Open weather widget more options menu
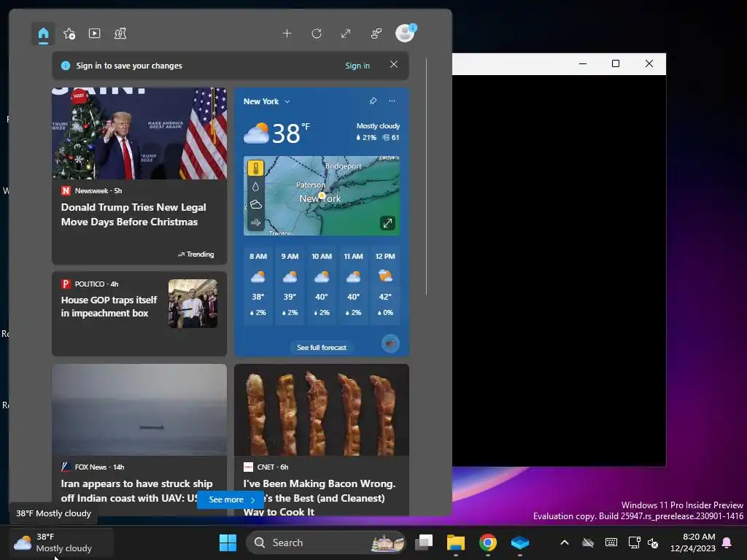 point(392,101)
